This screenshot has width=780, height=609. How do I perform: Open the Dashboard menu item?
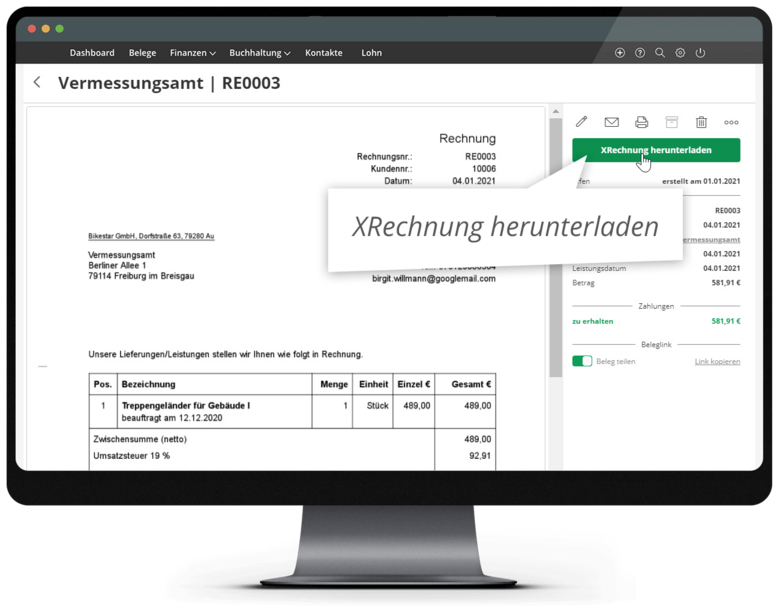pyautogui.click(x=92, y=53)
